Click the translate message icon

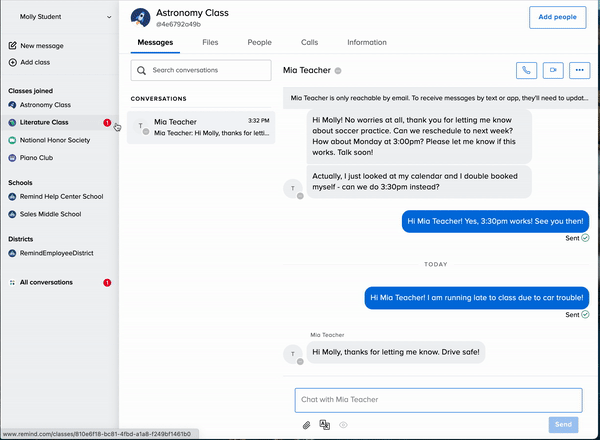click(x=325, y=425)
